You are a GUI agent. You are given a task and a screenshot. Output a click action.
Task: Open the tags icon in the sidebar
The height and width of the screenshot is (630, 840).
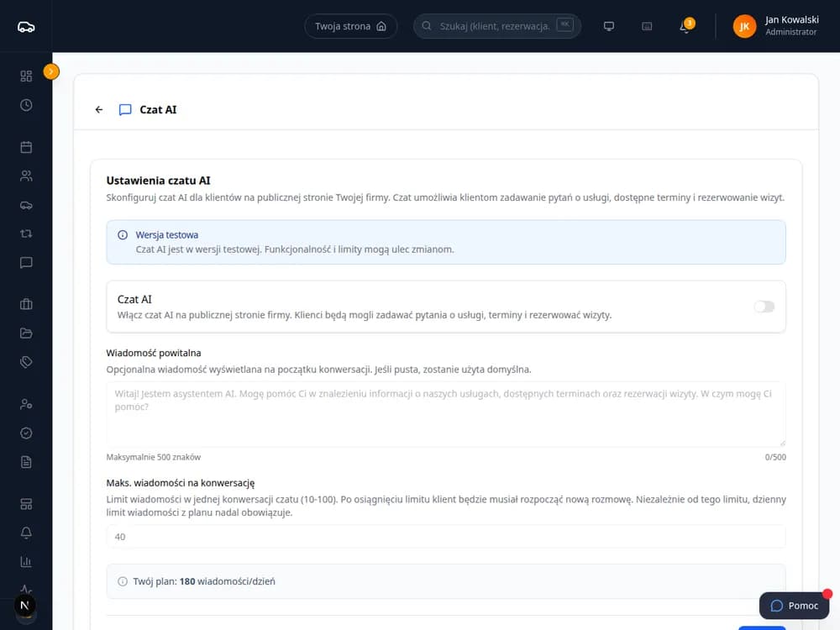26,362
